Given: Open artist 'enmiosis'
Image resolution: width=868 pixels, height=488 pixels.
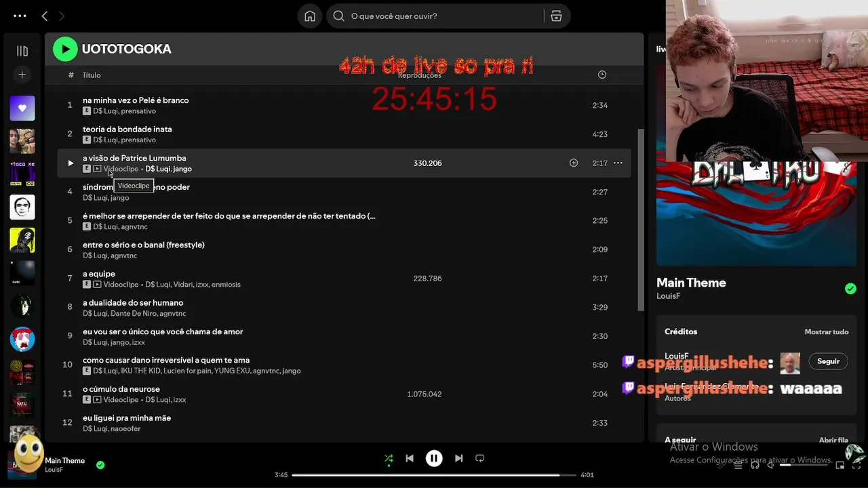Looking at the screenshot, I should click(226, 285).
